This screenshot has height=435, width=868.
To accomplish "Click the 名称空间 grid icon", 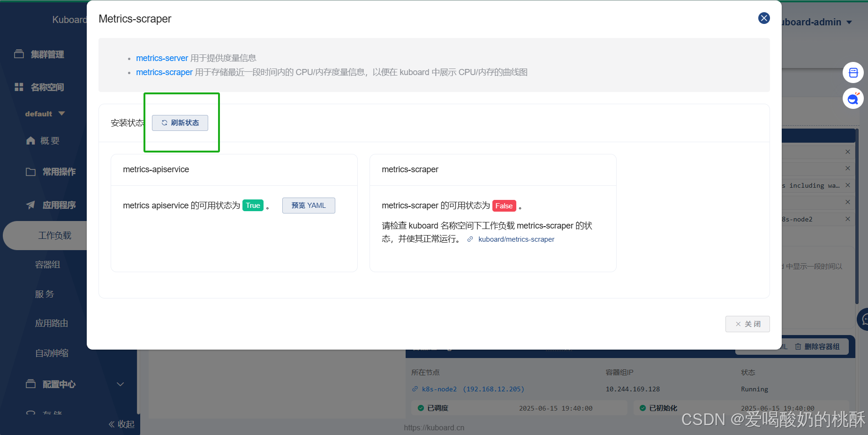I will tap(19, 87).
